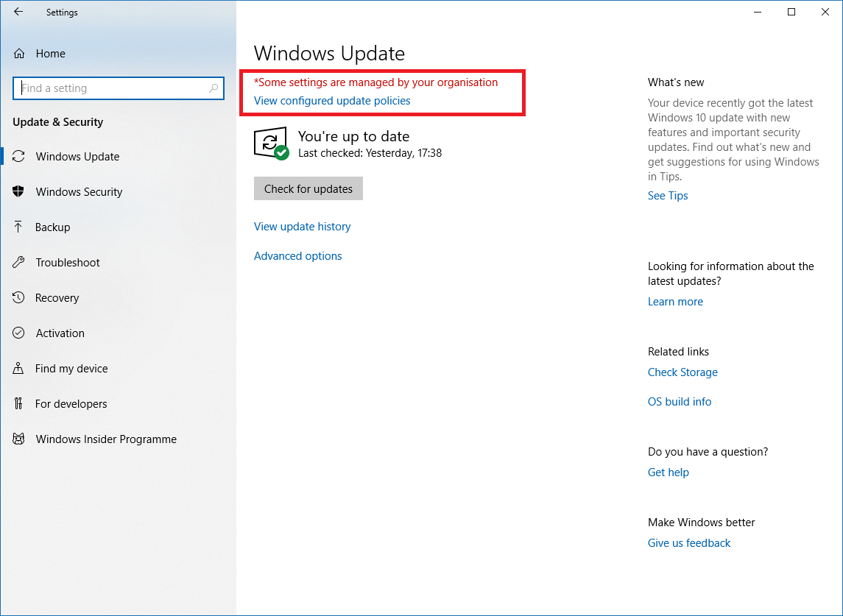This screenshot has width=843, height=616.
Task: Open the Activation section
Action: [x=60, y=333]
